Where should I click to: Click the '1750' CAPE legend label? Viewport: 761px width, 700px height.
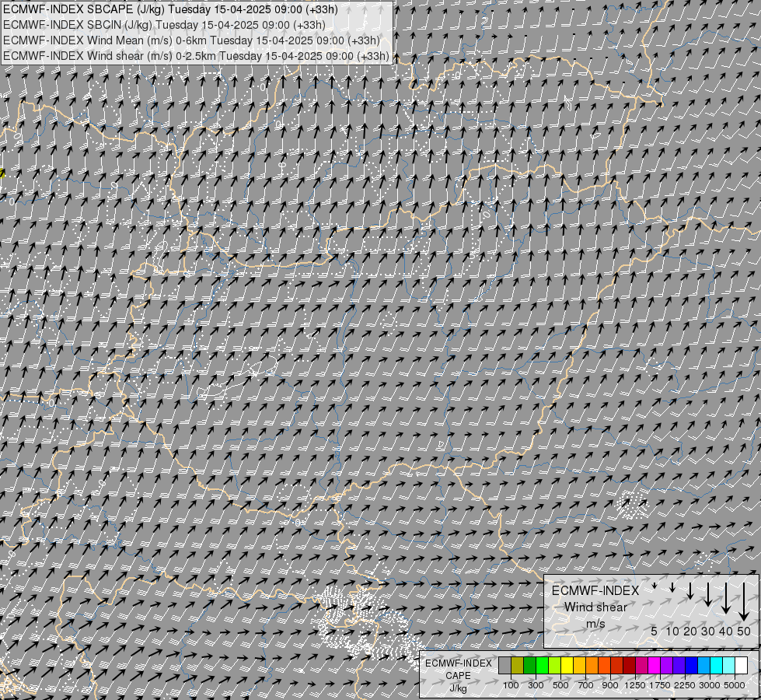point(660,685)
